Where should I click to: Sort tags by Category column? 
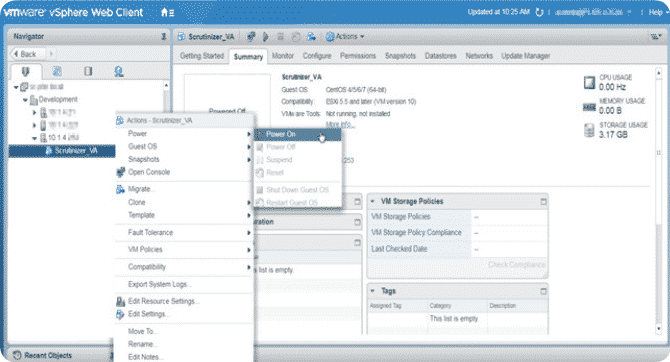pyautogui.click(x=457, y=306)
